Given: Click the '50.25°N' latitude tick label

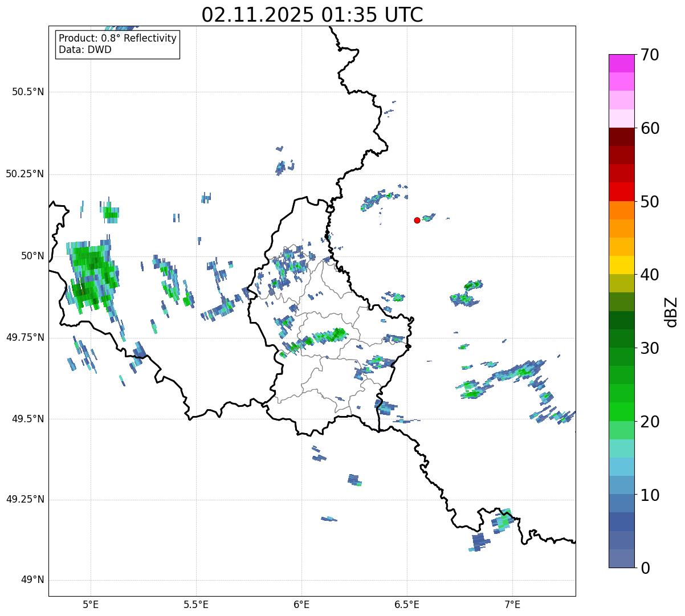Looking at the screenshot, I should (x=25, y=174).
